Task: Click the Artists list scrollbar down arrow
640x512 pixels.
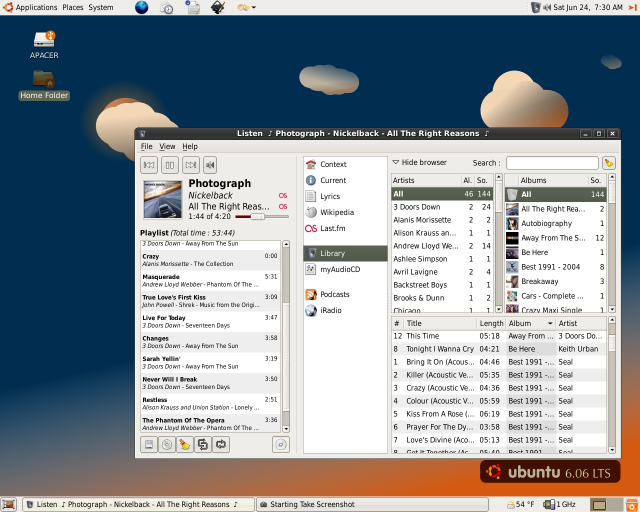Action: point(498,309)
